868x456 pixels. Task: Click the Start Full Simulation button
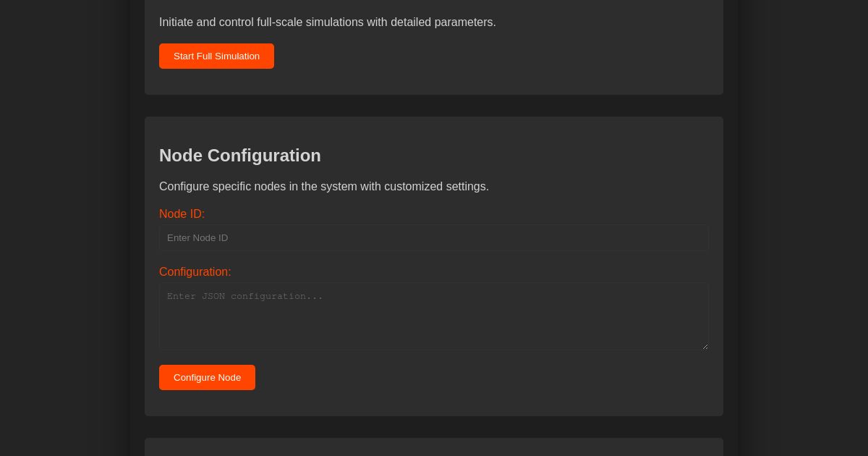click(216, 56)
